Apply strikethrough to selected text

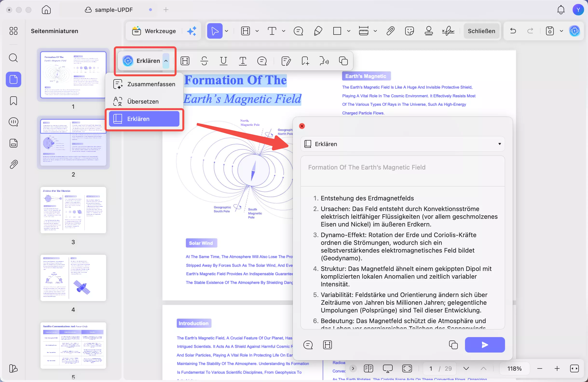pos(204,61)
